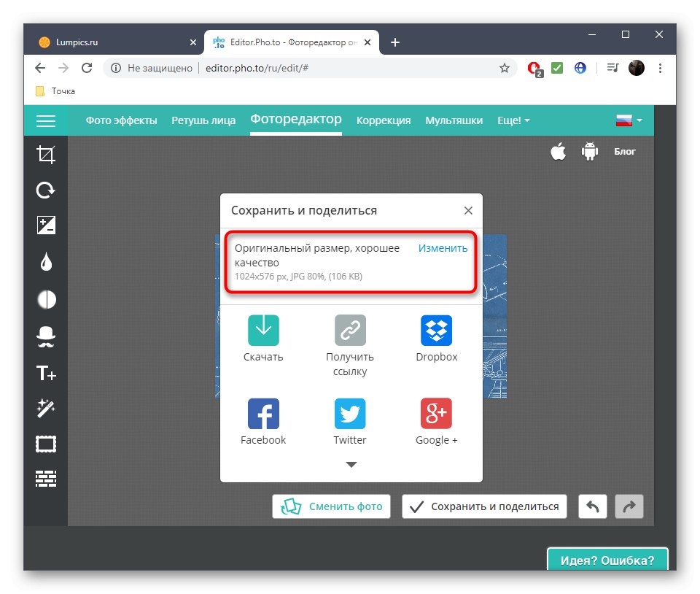Click Сохранить и поделиться button
This screenshot has height=594, width=700.
pyautogui.click(x=484, y=506)
